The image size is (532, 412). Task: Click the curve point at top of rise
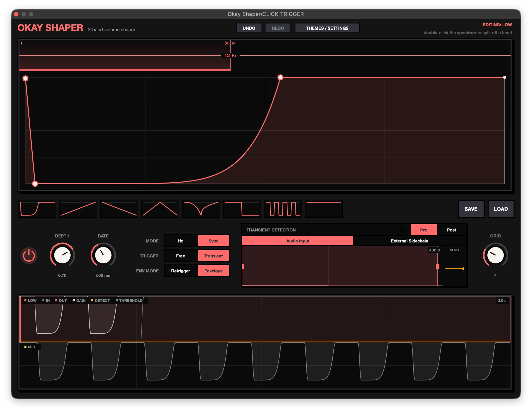click(280, 77)
